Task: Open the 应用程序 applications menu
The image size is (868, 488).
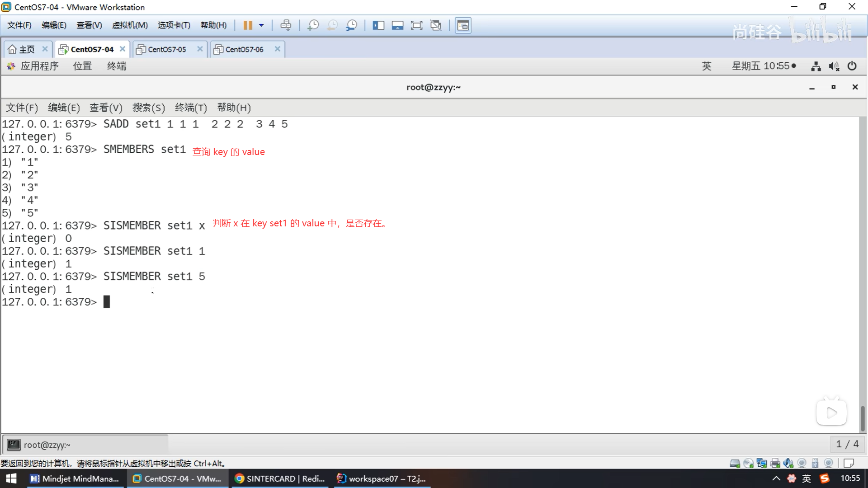Action: [x=39, y=66]
